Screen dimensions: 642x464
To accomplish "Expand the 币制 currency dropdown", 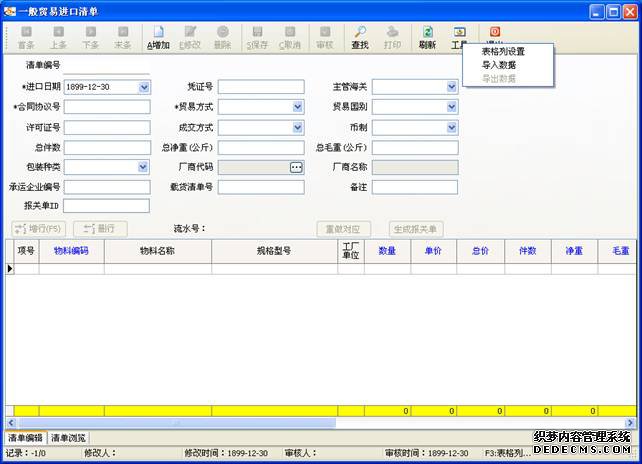I will 451,127.
